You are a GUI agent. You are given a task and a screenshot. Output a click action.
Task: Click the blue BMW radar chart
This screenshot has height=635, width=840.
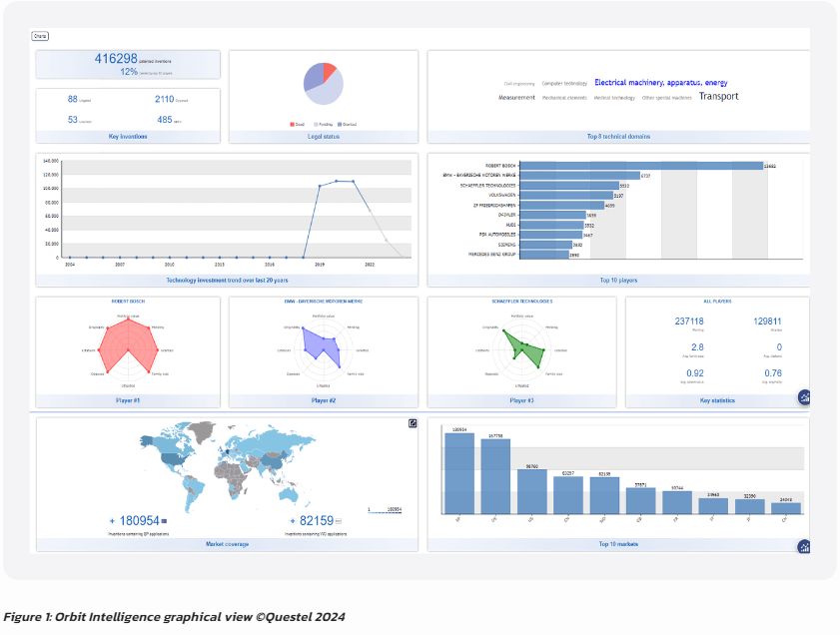pos(322,346)
